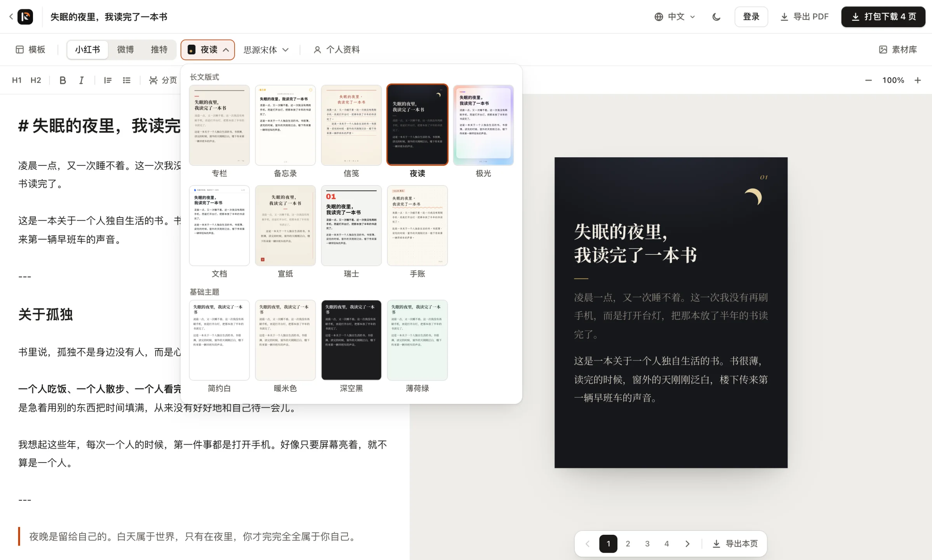Toggle dark mode moon icon
The width and height of the screenshot is (932, 560).
point(716,17)
